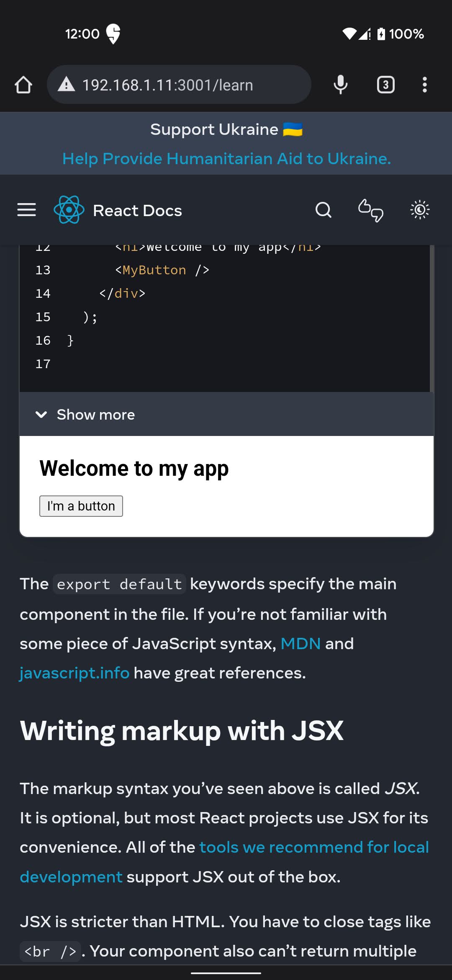Tap the microphone voice search icon
This screenshot has width=452, height=980.
coord(341,85)
